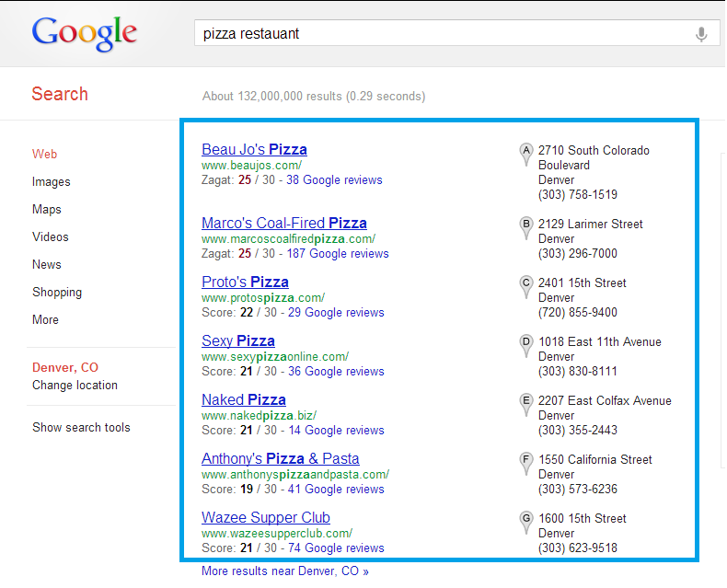The image size is (727, 588).
Task: Switch to Shopping results
Action: 57,292
